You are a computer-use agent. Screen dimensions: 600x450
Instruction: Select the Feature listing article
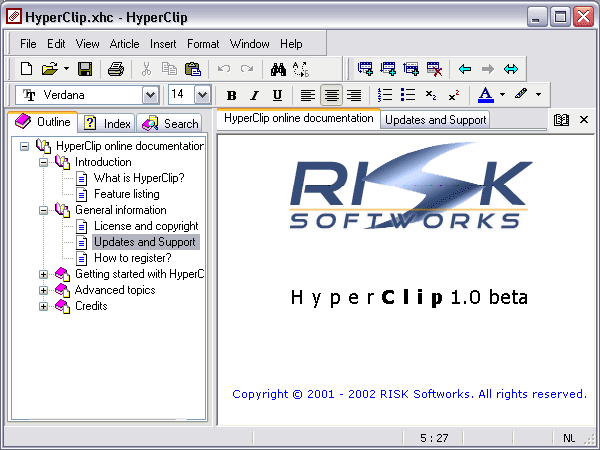pyautogui.click(x=127, y=194)
